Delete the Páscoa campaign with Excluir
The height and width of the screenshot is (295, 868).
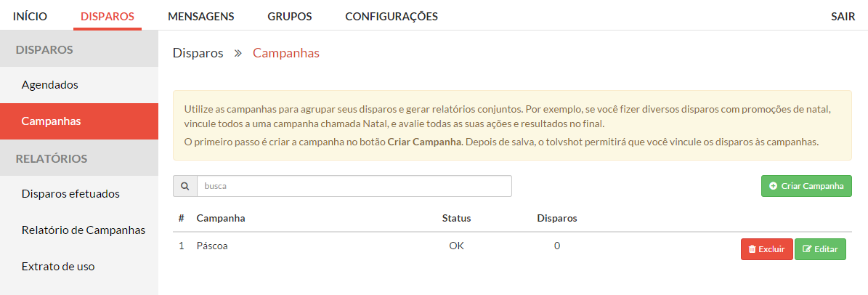point(767,249)
